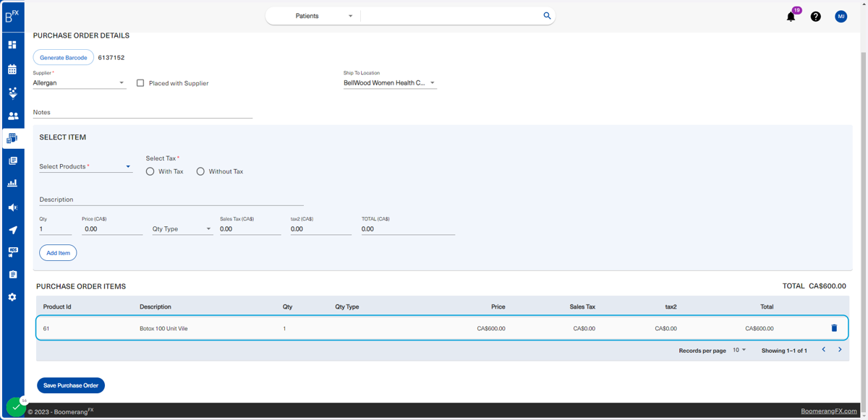Click the Total column header
The image size is (868, 420).
(767, 307)
